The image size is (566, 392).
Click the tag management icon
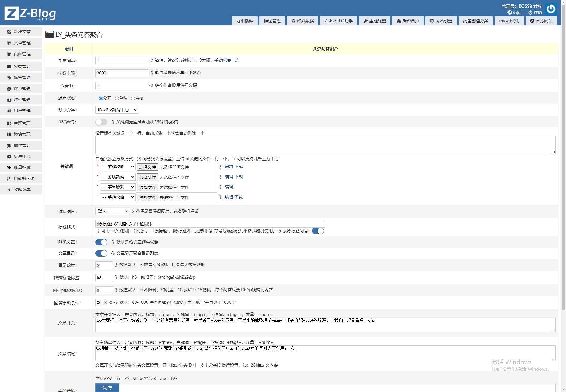pos(9,77)
